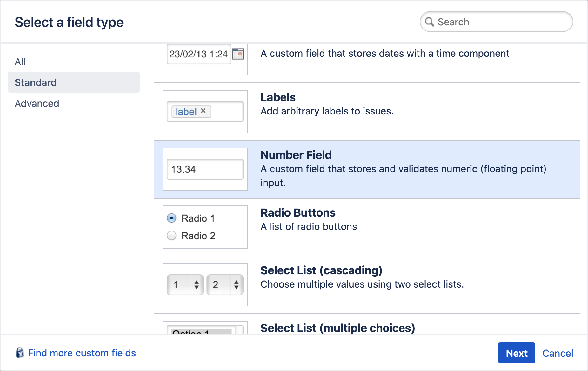Switch to the Standard field category
This screenshot has height=371, width=588.
tap(36, 82)
